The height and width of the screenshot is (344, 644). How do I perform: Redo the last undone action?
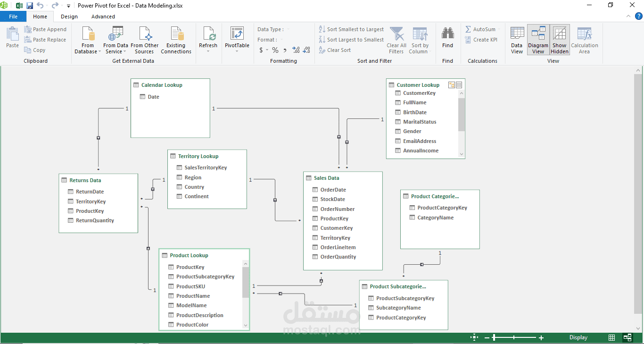[55, 6]
